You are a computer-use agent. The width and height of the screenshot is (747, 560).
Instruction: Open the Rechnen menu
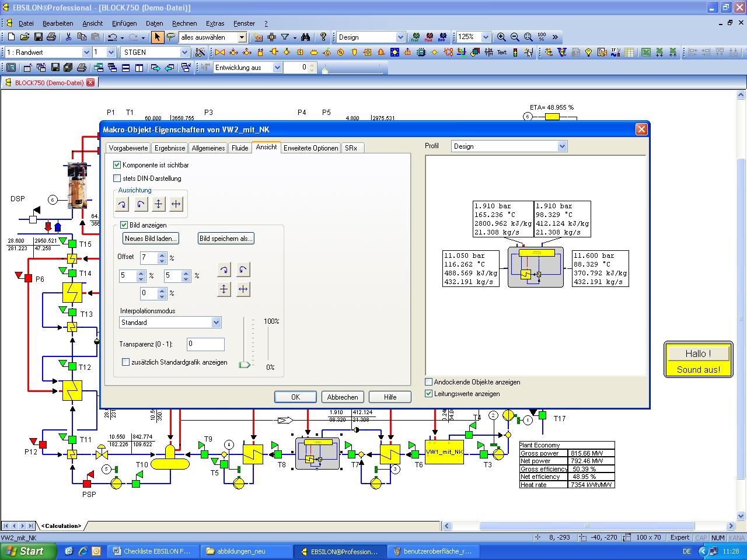(184, 23)
